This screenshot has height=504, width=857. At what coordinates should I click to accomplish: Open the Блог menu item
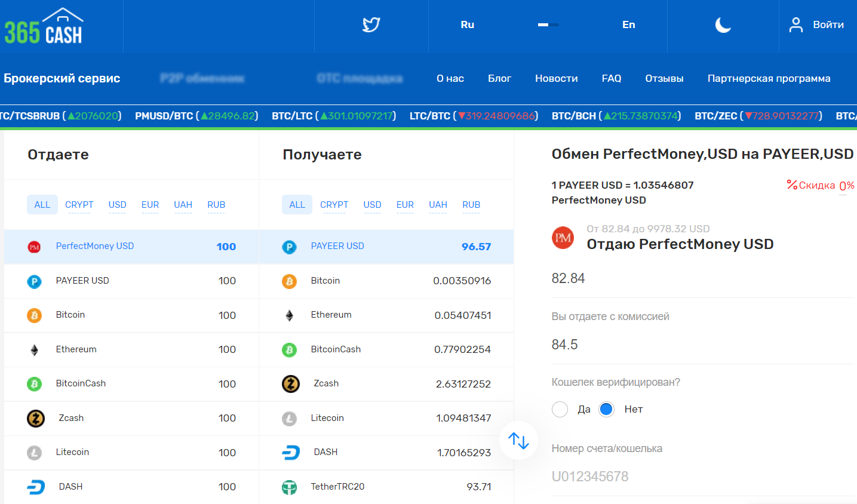[x=499, y=78]
